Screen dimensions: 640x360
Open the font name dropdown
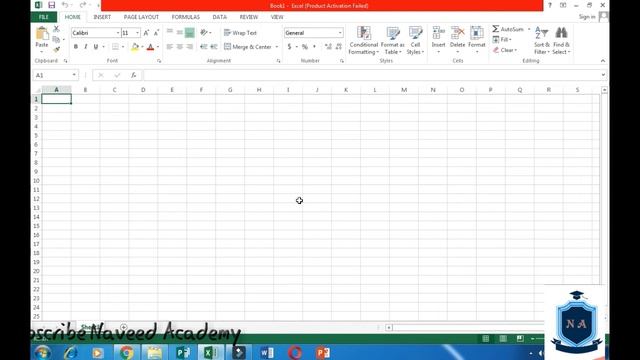pos(118,33)
